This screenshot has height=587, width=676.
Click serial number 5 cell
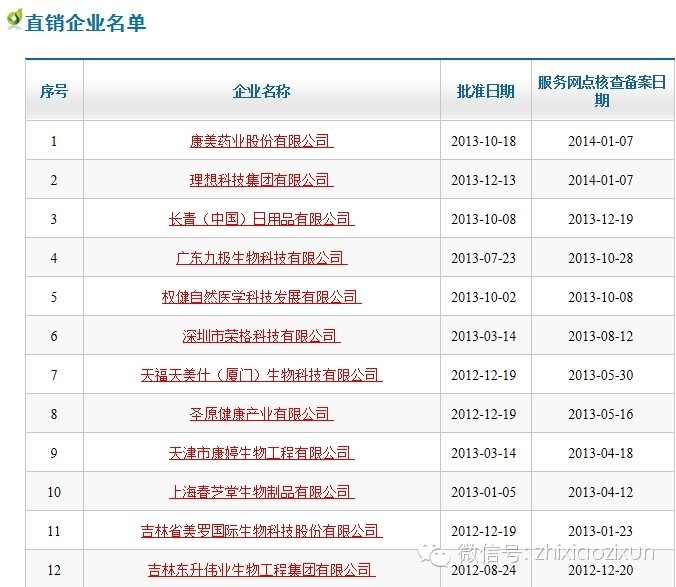54,297
